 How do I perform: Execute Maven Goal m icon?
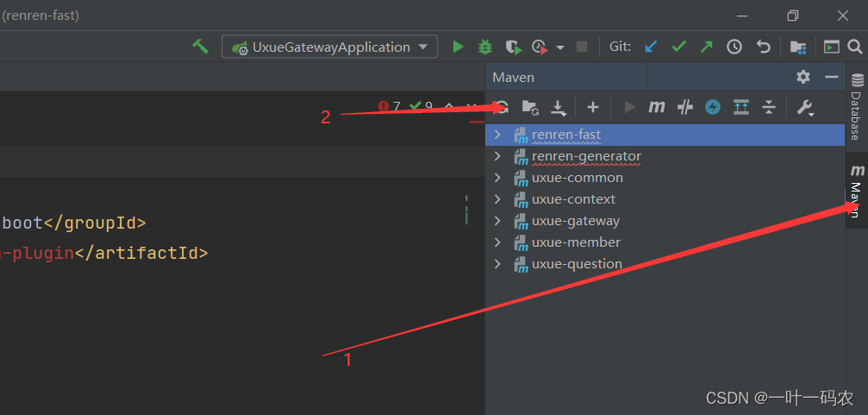point(657,107)
